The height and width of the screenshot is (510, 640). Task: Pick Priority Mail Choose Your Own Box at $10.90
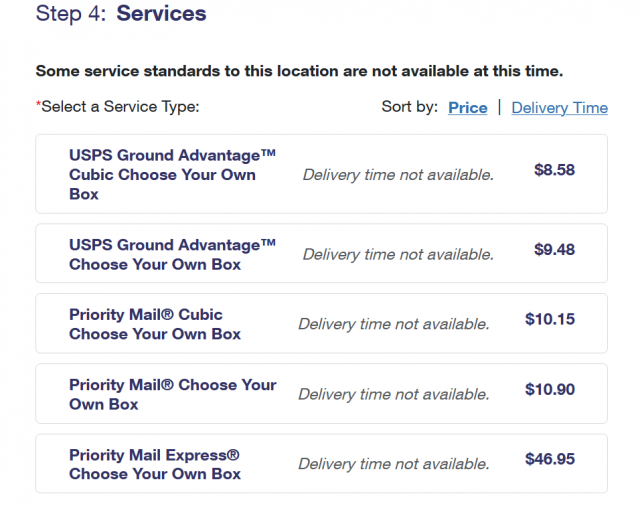(172, 394)
